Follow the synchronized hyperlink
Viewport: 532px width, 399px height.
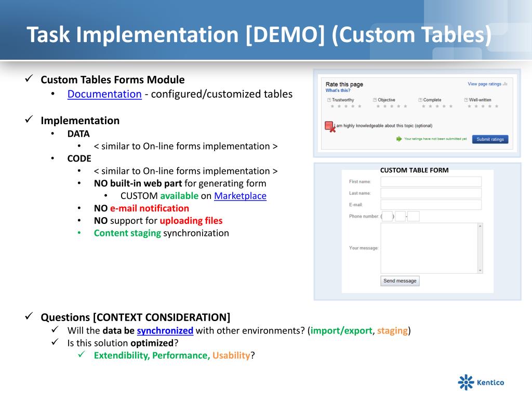point(165,330)
